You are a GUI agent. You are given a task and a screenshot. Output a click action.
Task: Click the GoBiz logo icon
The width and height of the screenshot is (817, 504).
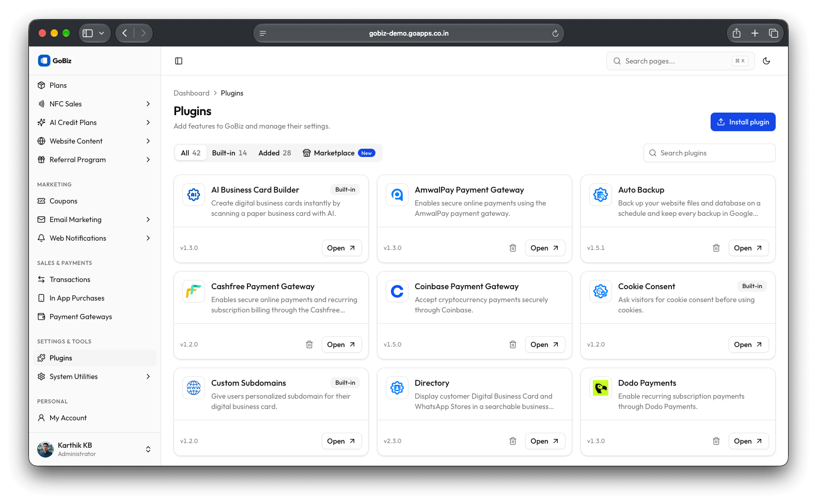[44, 60]
